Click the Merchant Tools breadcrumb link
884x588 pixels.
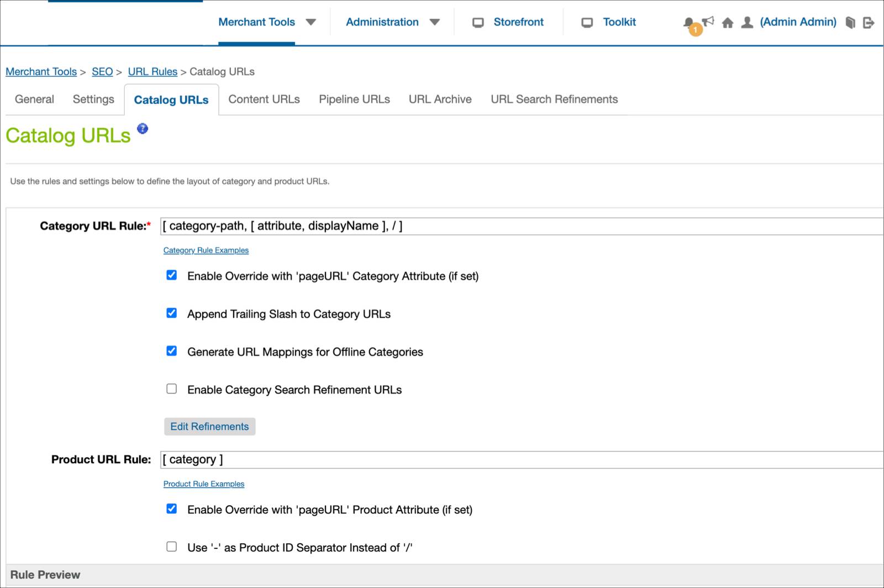pyautogui.click(x=41, y=72)
